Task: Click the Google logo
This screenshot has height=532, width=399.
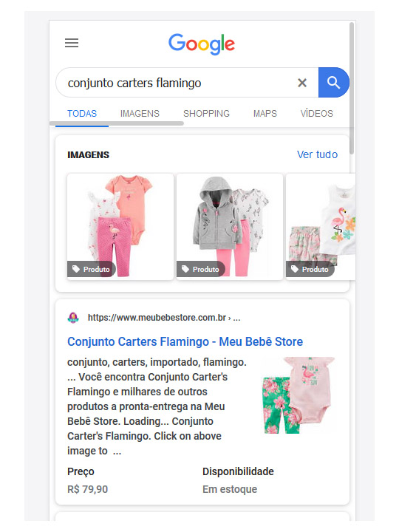Action: (202, 44)
